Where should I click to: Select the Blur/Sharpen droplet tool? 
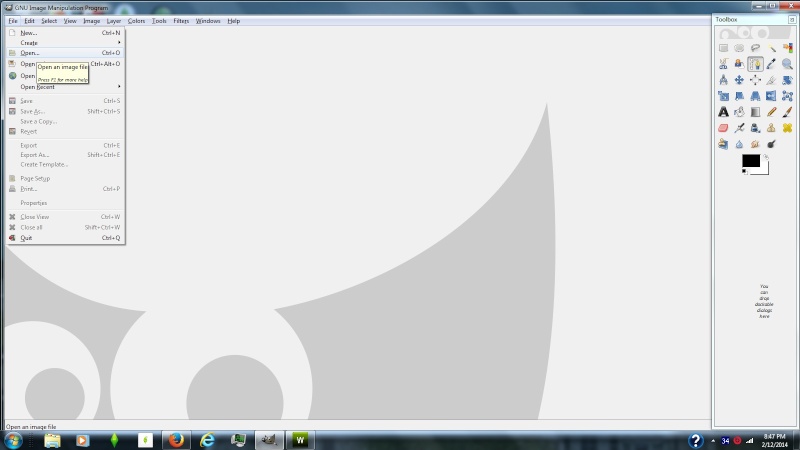tap(739, 144)
